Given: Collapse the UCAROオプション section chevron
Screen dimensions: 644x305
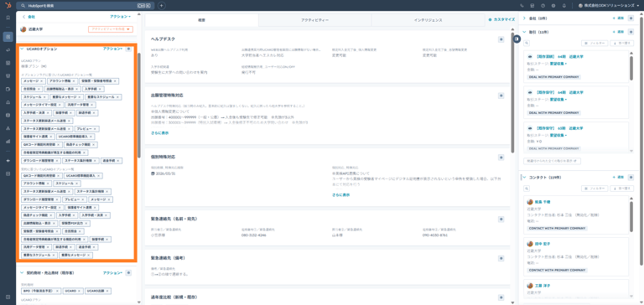Looking at the screenshot, I should click(22, 49).
